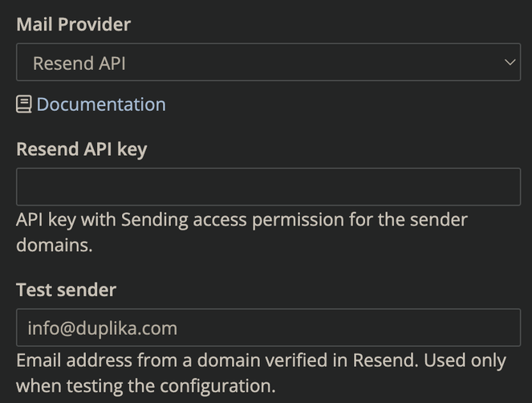Click the empty middle of the Mail Provider select
This screenshot has width=532, height=403.
[306, 62]
